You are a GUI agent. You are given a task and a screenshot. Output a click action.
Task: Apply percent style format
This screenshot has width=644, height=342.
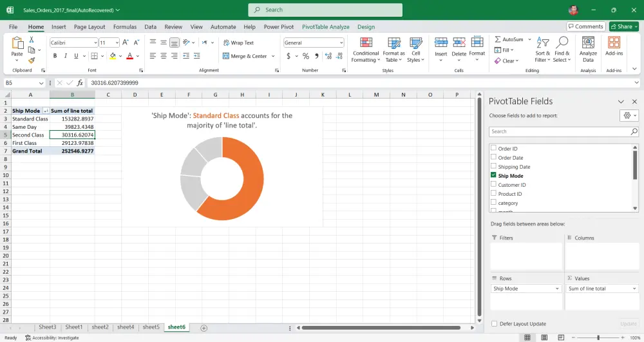(x=305, y=56)
